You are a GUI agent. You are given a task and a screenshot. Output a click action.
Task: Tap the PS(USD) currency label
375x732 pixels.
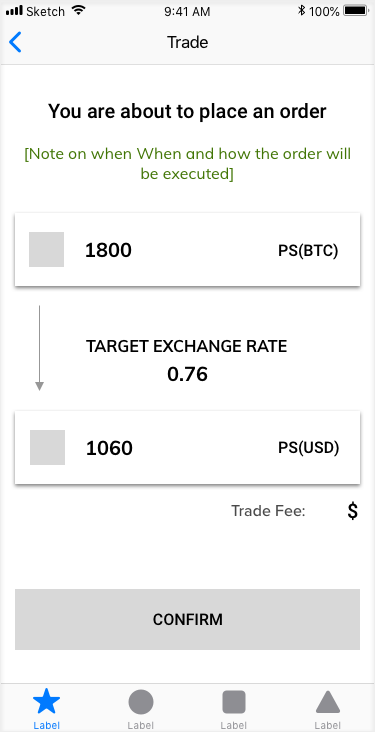pos(309,448)
